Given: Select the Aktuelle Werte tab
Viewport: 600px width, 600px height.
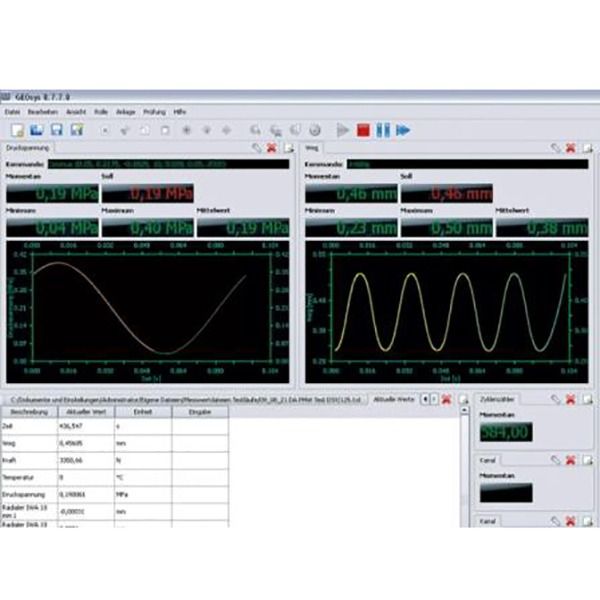Looking at the screenshot, I should [393, 399].
